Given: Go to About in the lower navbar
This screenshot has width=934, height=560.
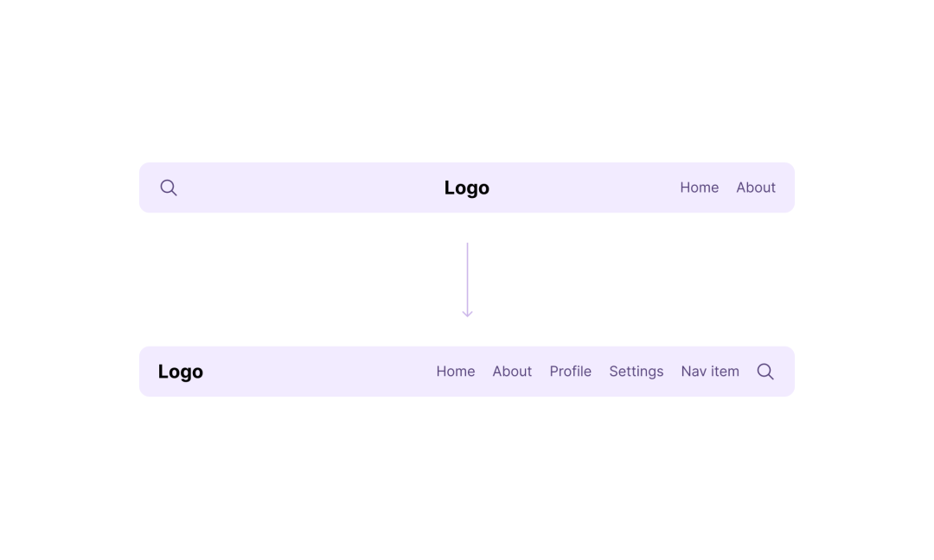Looking at the screenshot, I should coord(512,372).
